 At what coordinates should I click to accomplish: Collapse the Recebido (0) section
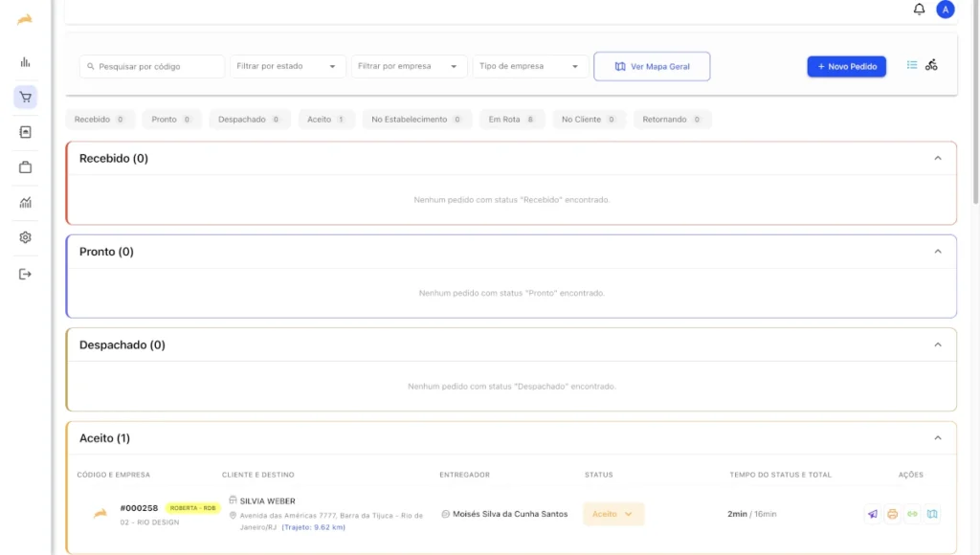pyautogui.click(x=938, y=158)
